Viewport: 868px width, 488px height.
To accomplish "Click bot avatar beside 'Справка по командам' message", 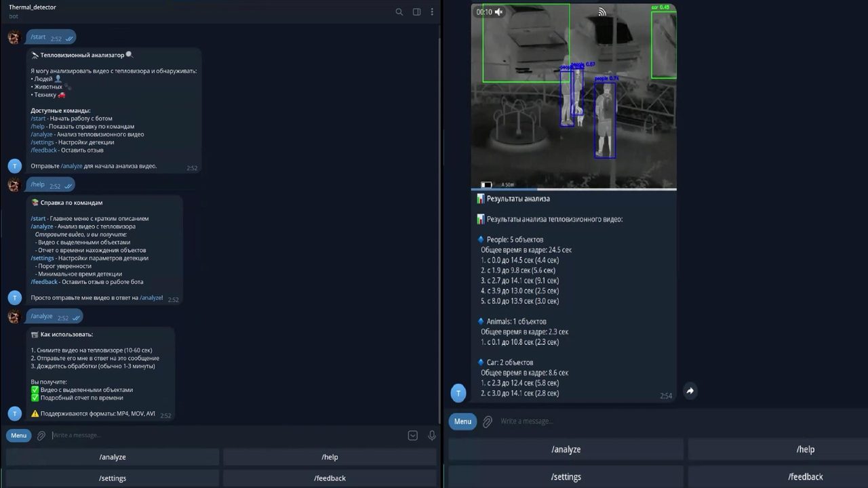I will [14, 297].
